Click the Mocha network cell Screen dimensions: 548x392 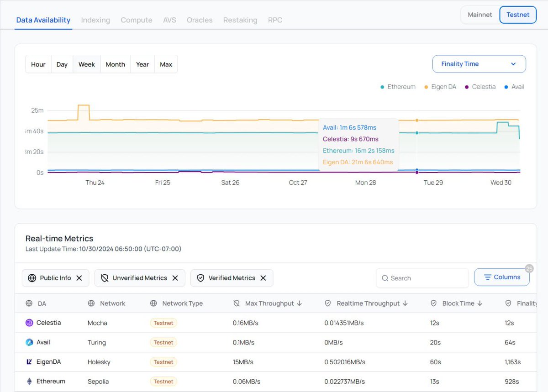97,323
